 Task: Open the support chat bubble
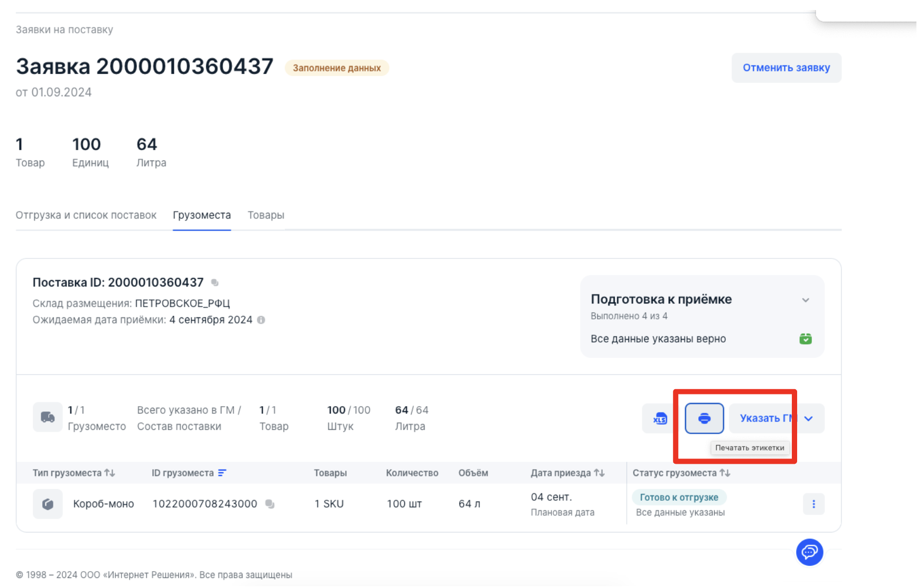coord(809,552)
